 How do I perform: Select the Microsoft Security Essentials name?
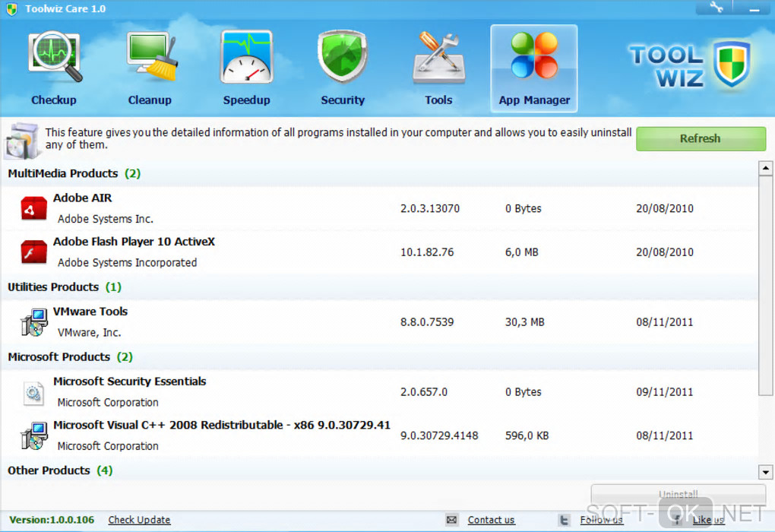tap(129, 382)
